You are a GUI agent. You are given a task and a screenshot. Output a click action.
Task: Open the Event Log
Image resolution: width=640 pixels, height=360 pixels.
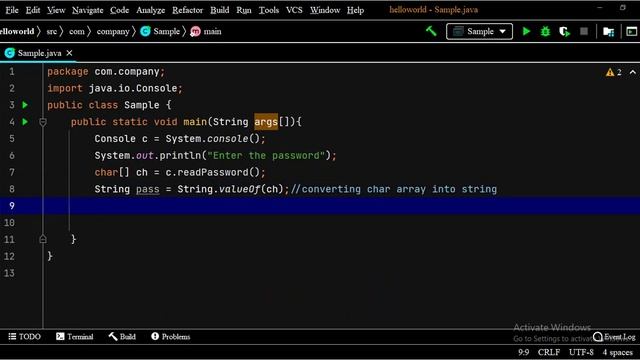pyautogui.click(x=615, y=337)
